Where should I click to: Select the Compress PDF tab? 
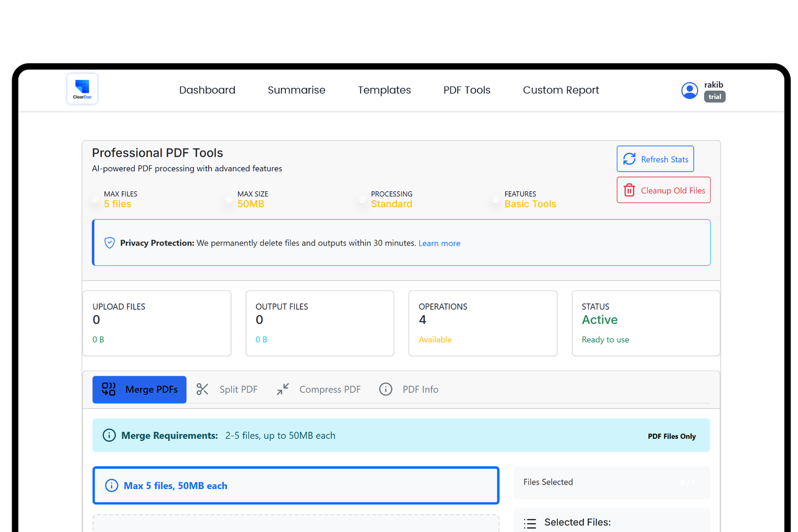point(329,389)
